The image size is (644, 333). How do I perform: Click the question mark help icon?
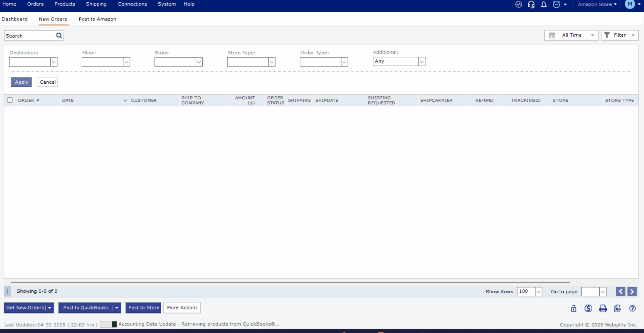click(632, 308)
